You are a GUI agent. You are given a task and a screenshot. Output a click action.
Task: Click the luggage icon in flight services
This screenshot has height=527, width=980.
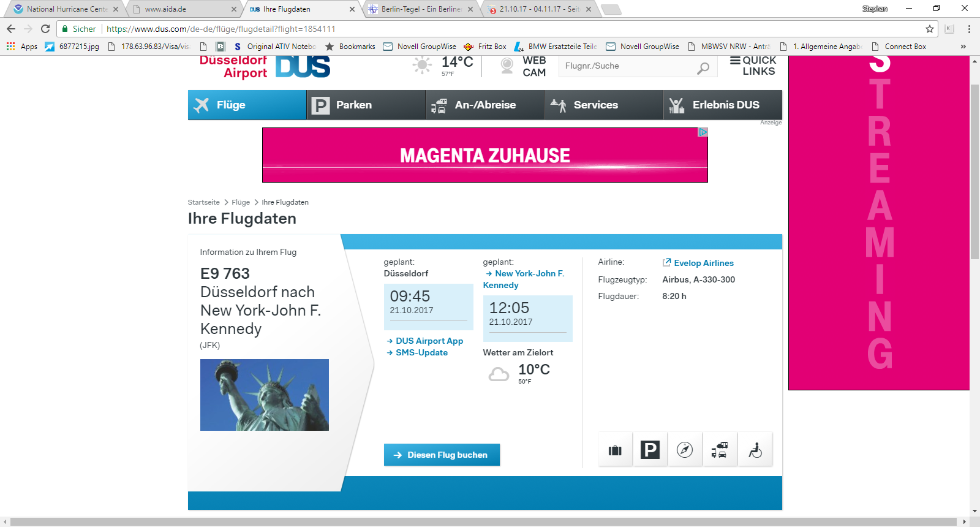tap(615, 450)
